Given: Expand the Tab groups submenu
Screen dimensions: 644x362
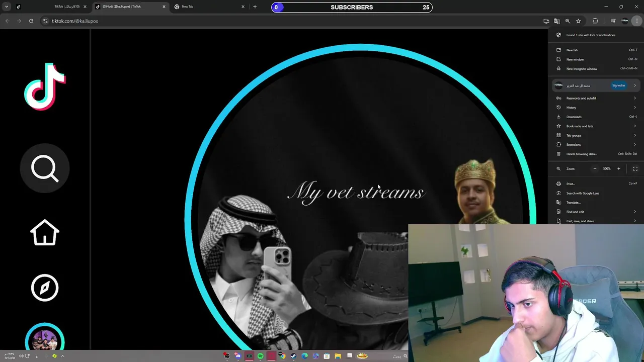Looking at the screenshot, I should (x=596, y=135).
